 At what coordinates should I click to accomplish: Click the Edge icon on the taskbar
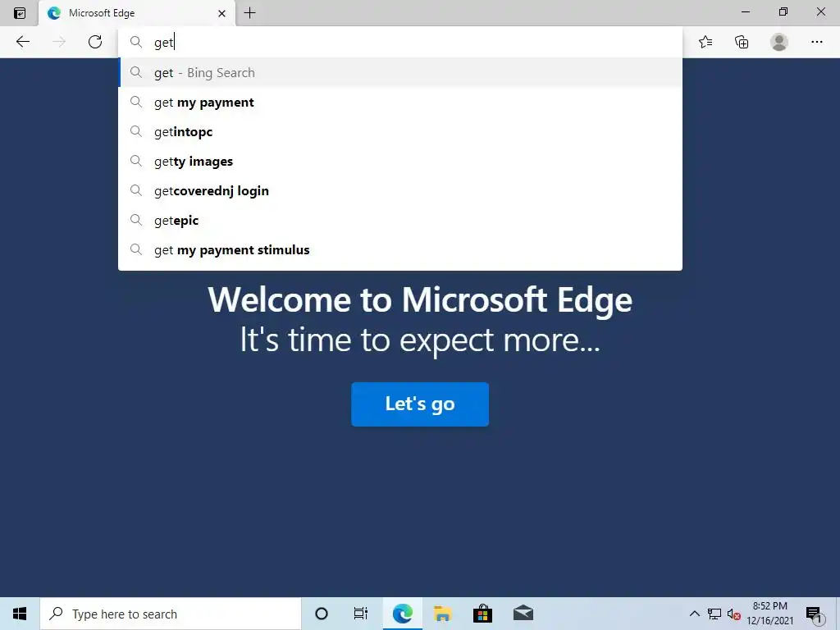tap(402, 614)
